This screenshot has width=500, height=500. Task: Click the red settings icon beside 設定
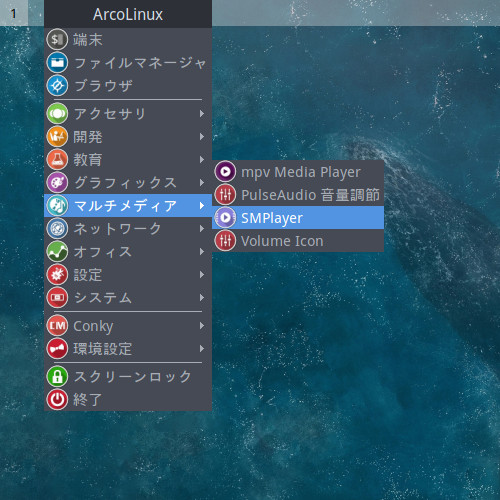(57, 275)
